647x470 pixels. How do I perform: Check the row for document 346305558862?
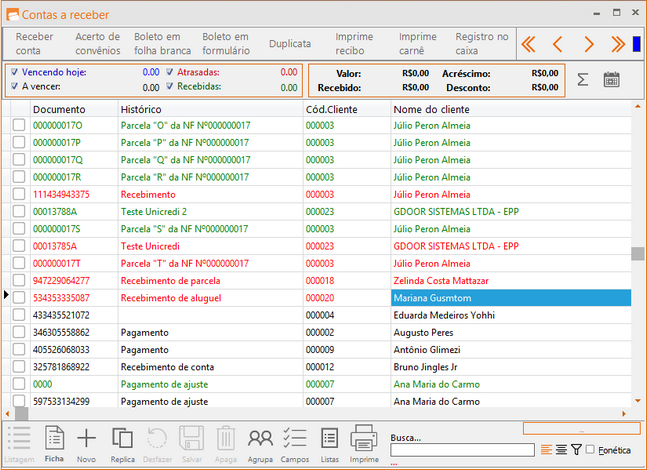click(19, 332)
